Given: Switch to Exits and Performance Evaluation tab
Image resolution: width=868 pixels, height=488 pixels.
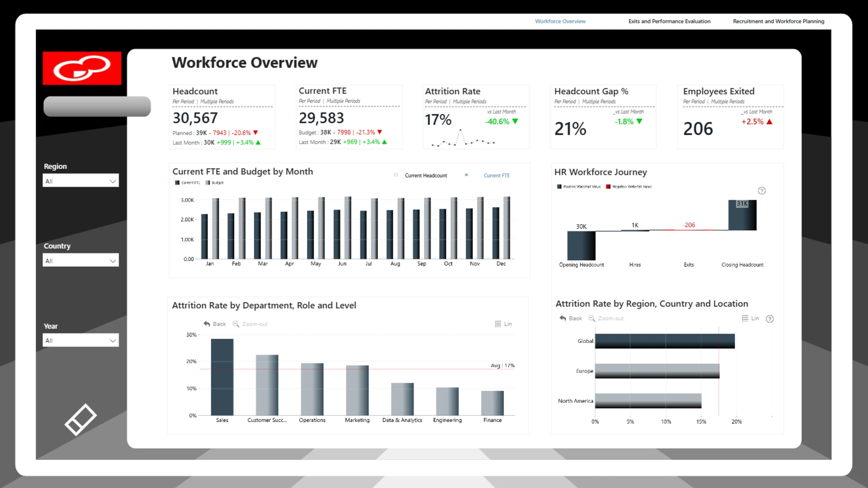Looking at the screenshot, I should (669, 21).
